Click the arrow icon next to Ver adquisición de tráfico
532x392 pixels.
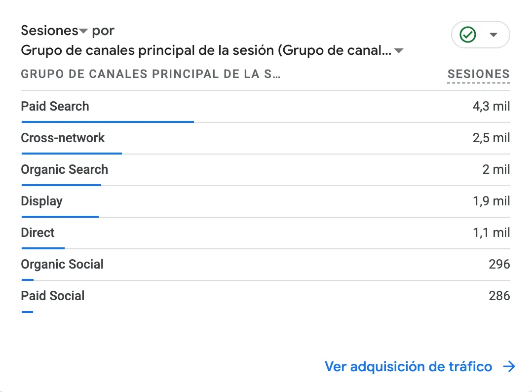(x=509, y=366)
